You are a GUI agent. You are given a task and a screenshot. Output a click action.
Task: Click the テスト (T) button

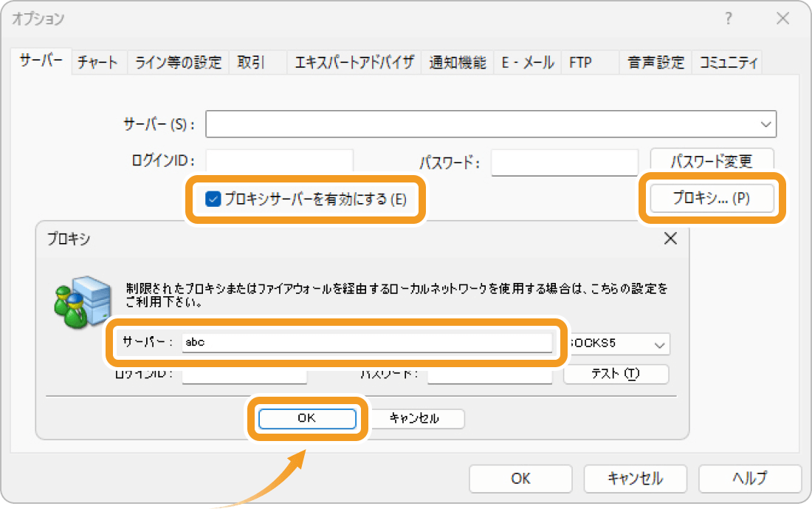(x=616, y=374)
